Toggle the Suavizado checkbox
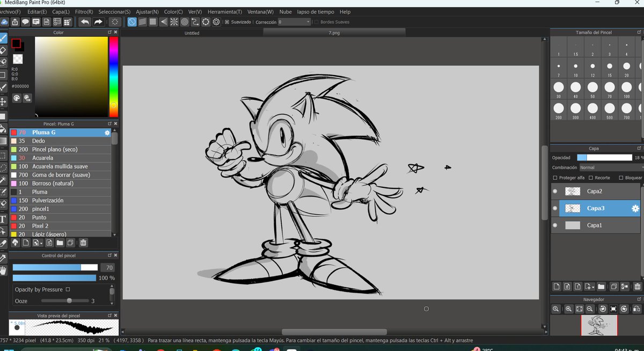Viewport: 644px width, 351px height. pyautogui.click(x=227, y=22)
